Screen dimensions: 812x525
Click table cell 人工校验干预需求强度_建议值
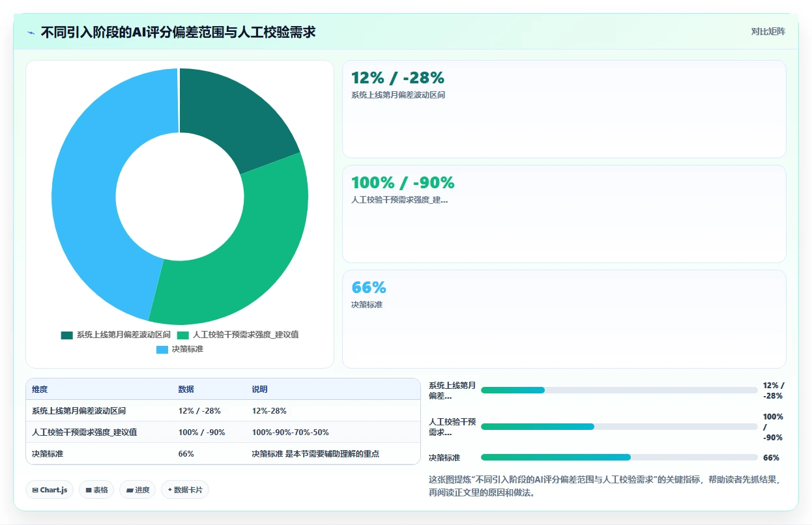[84, 433]
